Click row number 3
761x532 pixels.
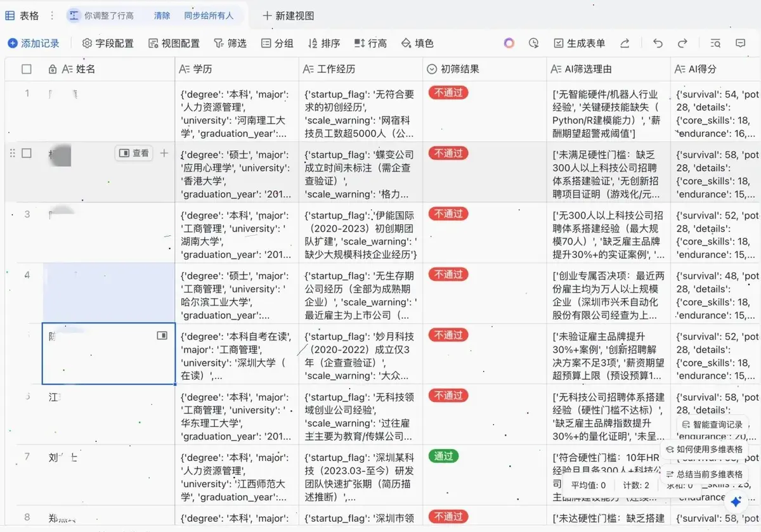click(27, 214)
